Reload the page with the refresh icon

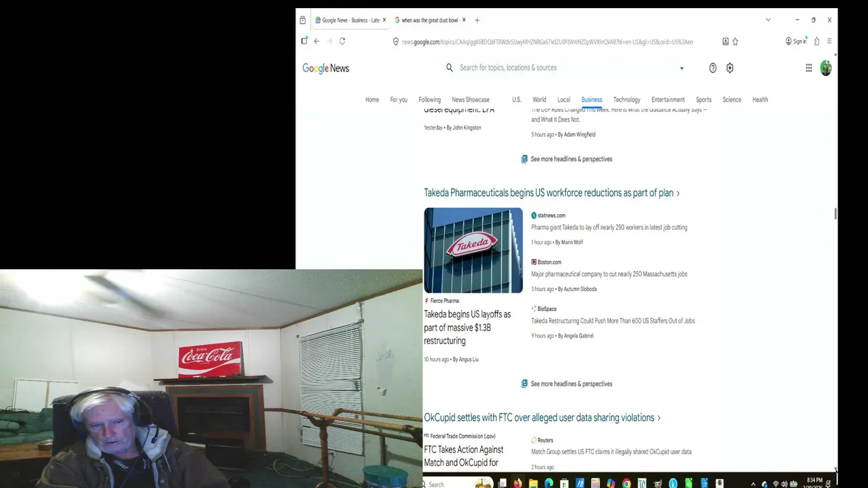tap(342, 41)
